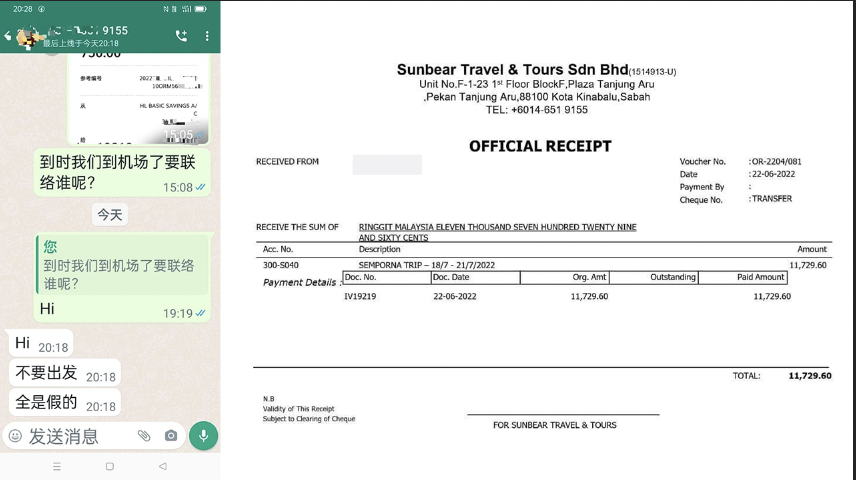This screenshot has width=856, height=480.
Task: Click the 发送消息 message input field
Action: pos(75,436)
